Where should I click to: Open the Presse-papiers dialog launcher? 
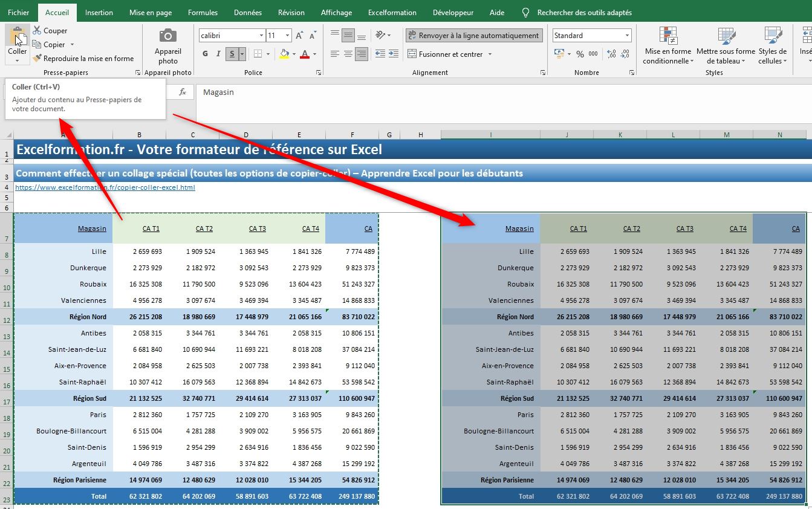click(138, 73)
